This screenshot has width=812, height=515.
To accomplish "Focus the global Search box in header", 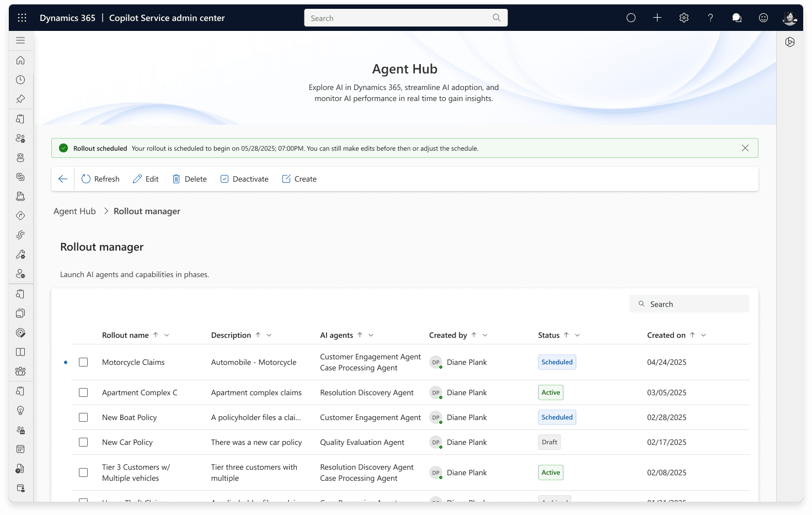I will [406, 18].
